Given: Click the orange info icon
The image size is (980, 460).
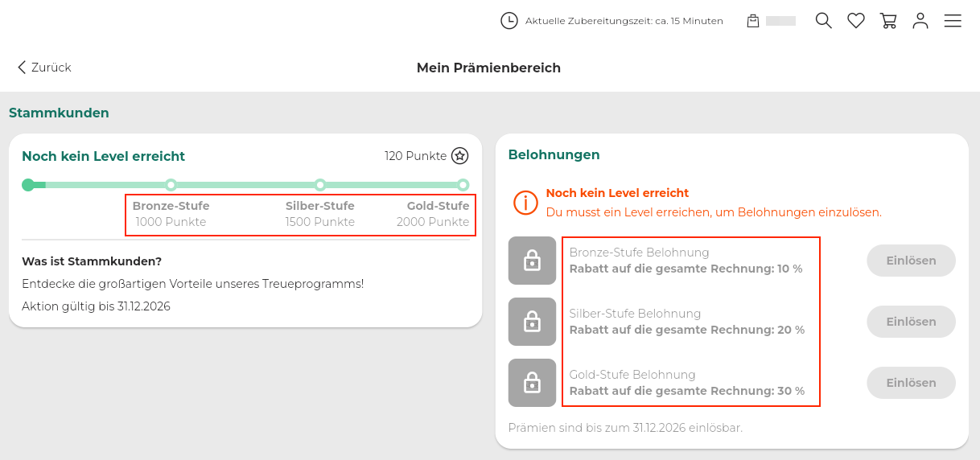Looking at the screenshot, I should click(x=525, y=203).
